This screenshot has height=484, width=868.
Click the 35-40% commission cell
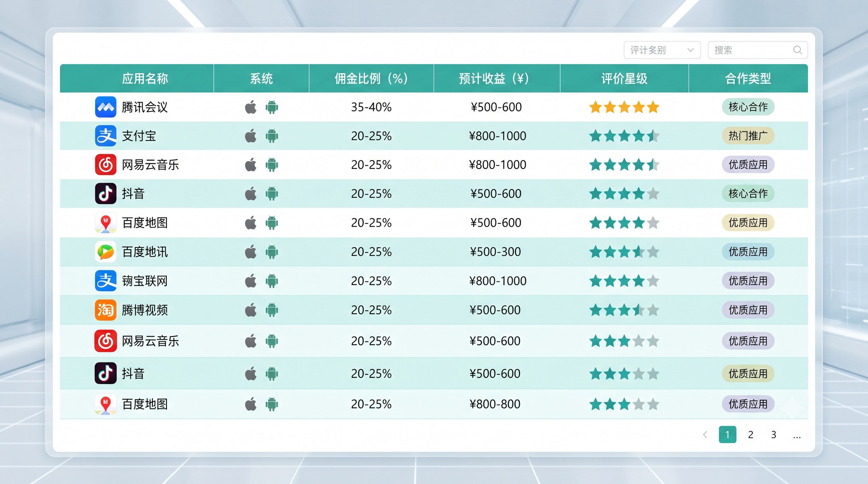click(371, 107)
